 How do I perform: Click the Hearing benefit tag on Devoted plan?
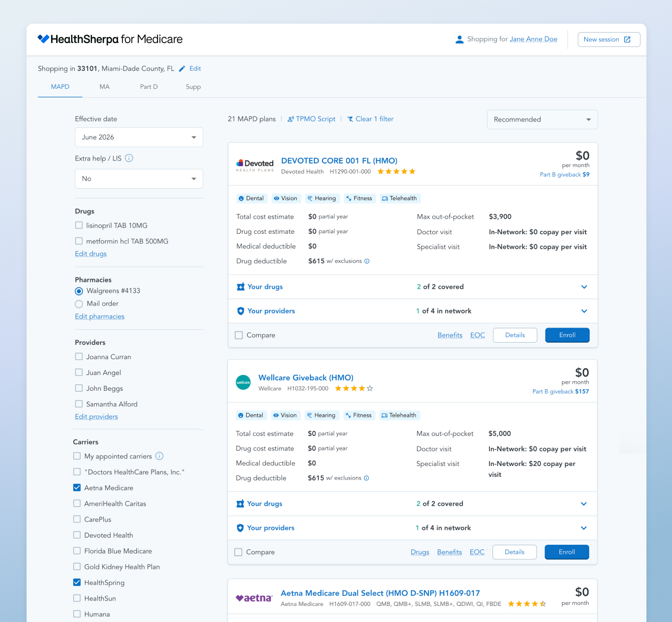pyautogui.click(x=322, y=199)
